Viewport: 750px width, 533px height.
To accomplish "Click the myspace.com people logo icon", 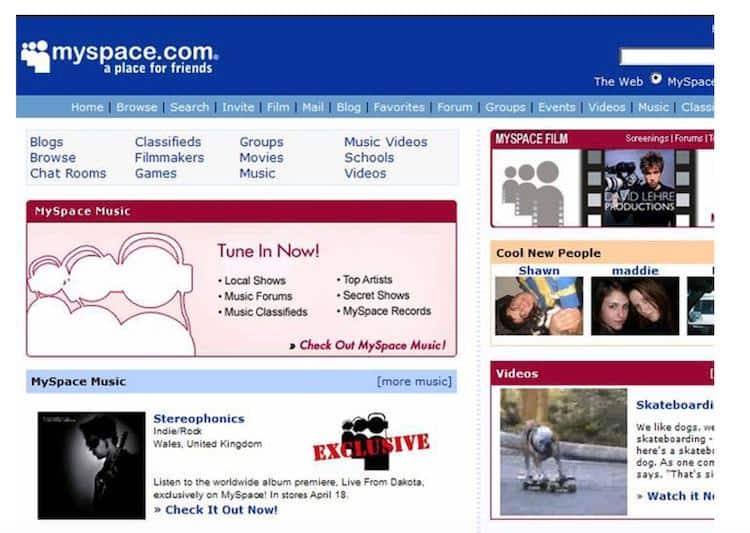I will (x=35, y=56).
